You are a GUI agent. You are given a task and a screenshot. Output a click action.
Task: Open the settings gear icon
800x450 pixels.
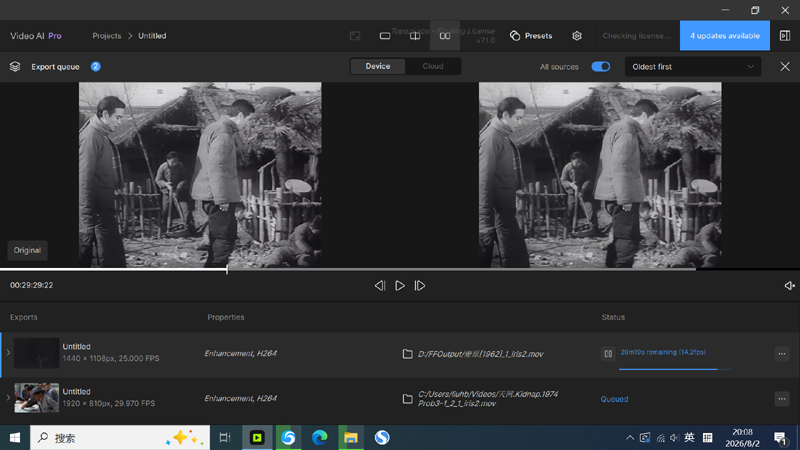coord(577,36)
